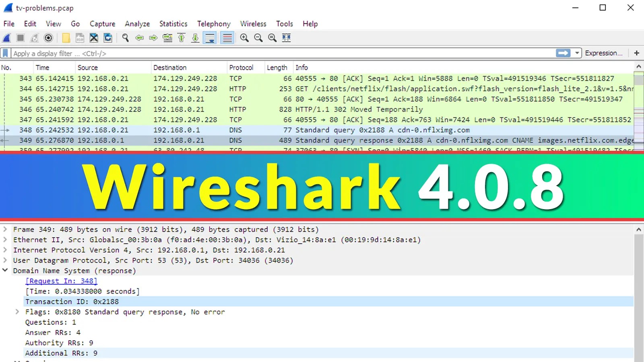Click resize columns to fit icon

tap(286, 38)
